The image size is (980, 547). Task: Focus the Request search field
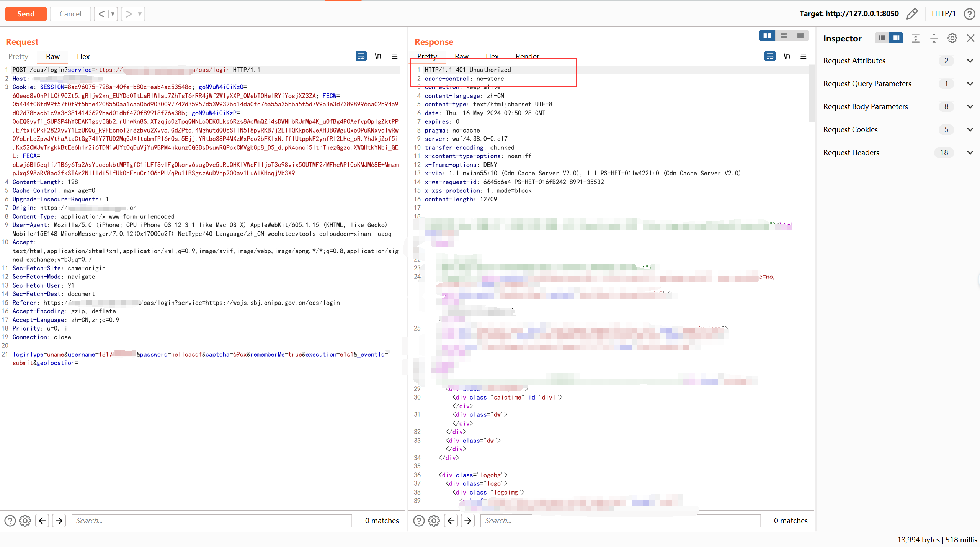212,521
